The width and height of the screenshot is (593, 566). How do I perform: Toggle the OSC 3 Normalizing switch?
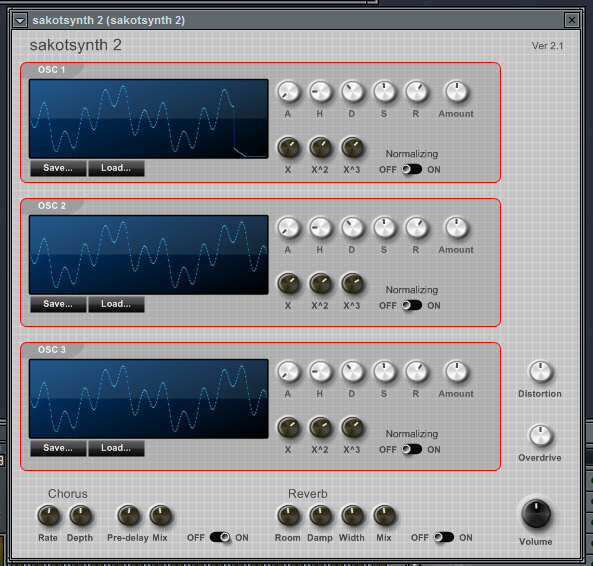[411, 449]
